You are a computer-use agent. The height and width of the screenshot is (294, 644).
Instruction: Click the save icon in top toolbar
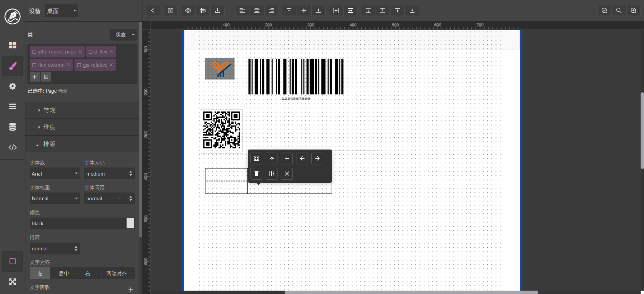pos(171,10)
